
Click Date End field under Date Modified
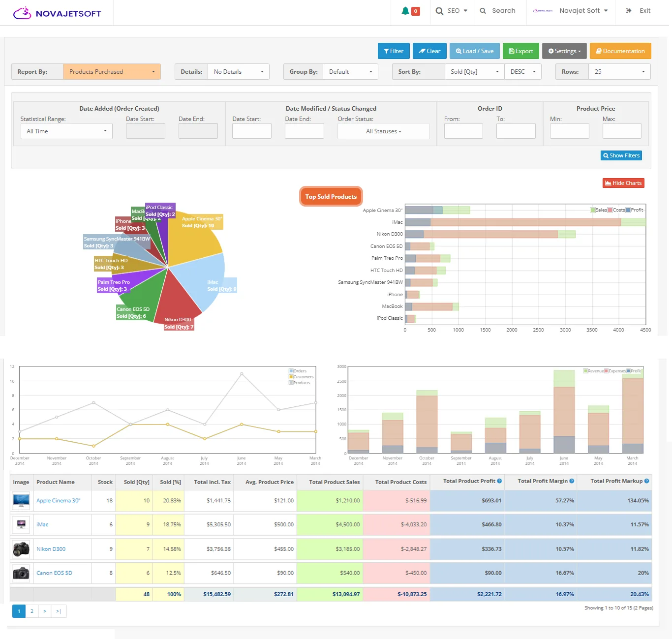pyautogui.click(x=305, y=131)
